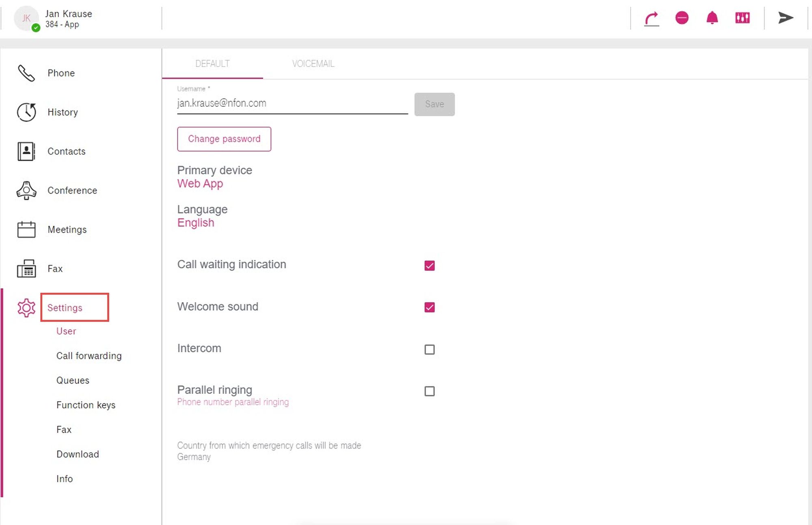The width and height of the screenshot is (812, 525).
Task: Open the English language selector
Action: pos(196,223)
